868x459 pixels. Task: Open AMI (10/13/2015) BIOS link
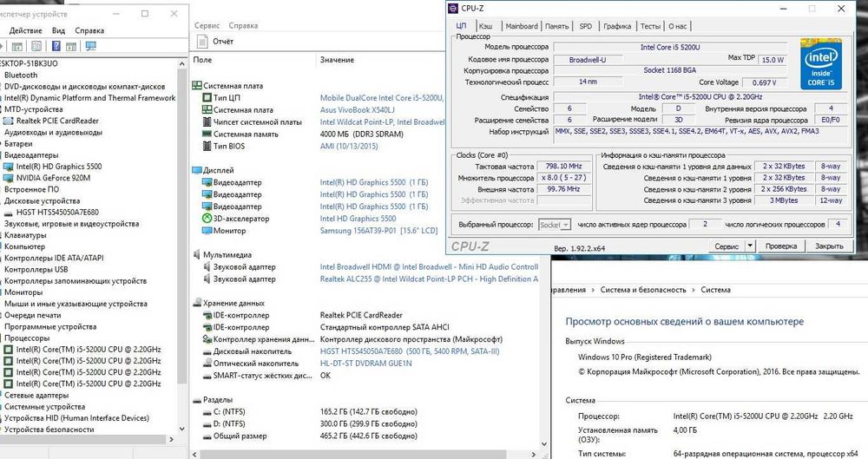[x=349, y=146]
